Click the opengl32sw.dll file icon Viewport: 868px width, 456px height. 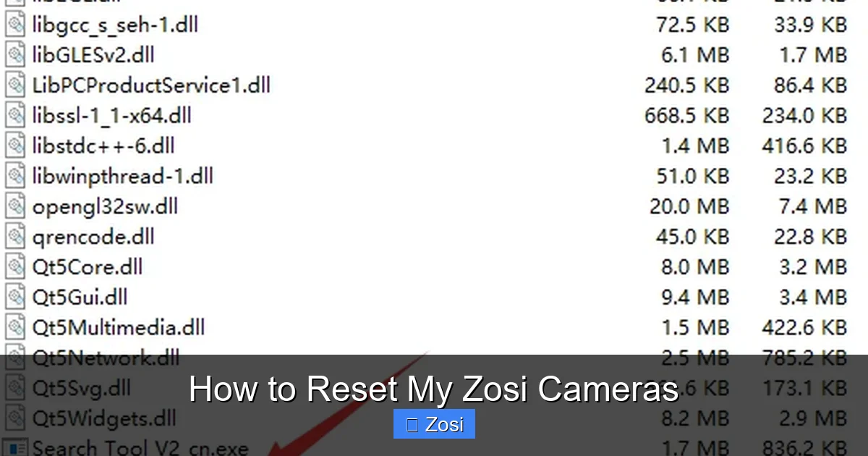(x=14, y=206)
